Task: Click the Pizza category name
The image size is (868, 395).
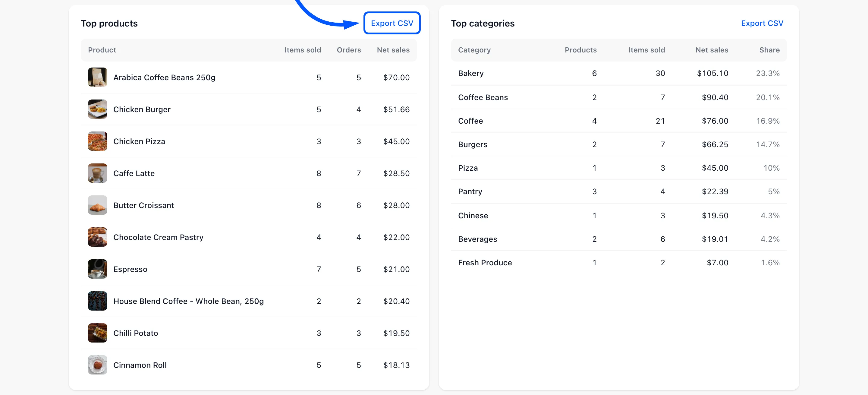Action: pyautogui.click(x=468, y=168)
